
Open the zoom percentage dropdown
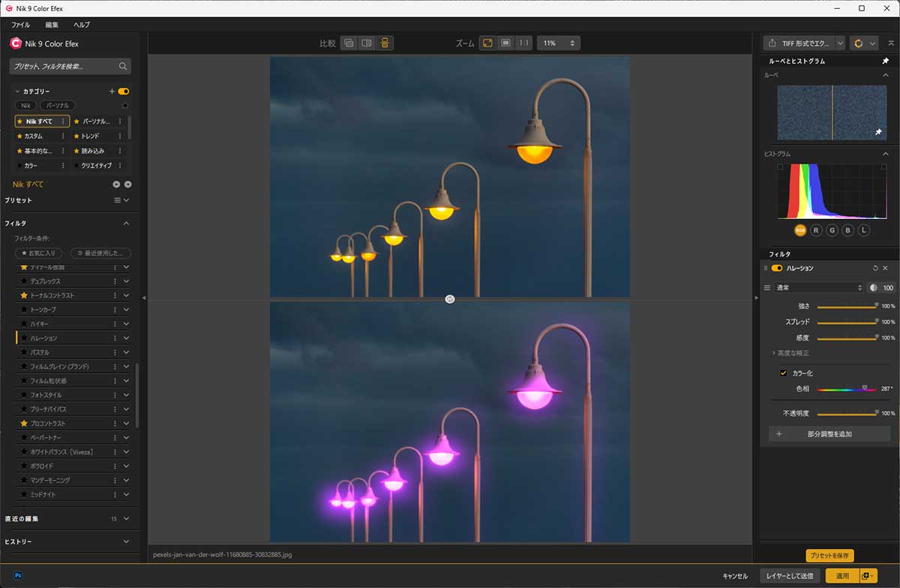pos(559,43)
